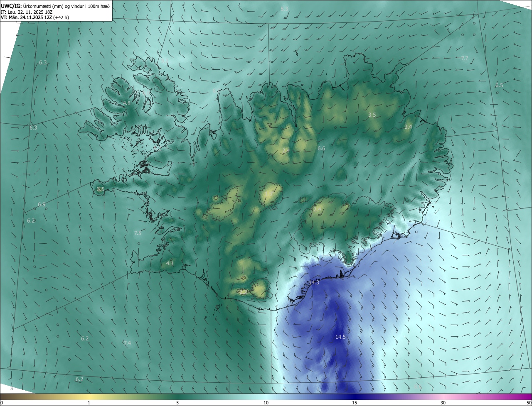Click the 6.9 value off the west coast

pos(42,205)
